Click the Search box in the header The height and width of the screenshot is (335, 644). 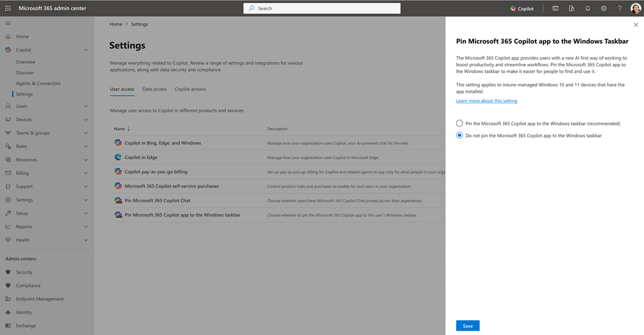tap(321, 9)
